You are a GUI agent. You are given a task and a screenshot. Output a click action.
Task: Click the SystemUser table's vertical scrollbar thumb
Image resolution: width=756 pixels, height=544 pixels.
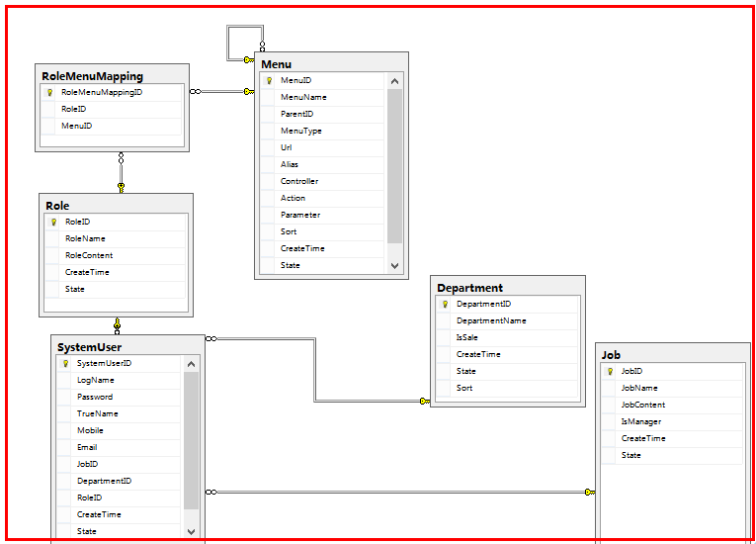coord(192,440)
